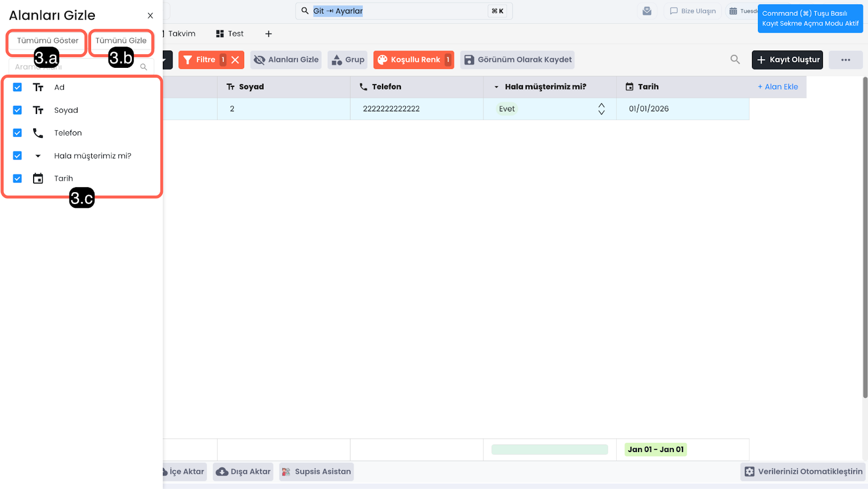The image size is (868, 489).
Task: Click Dışa Aktar cloud export button
Action: (243, 472)
